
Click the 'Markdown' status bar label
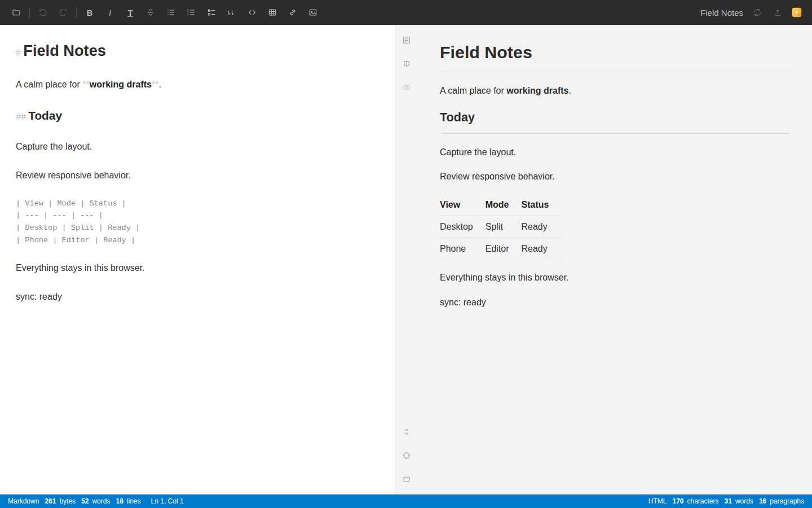pos(24,501)
